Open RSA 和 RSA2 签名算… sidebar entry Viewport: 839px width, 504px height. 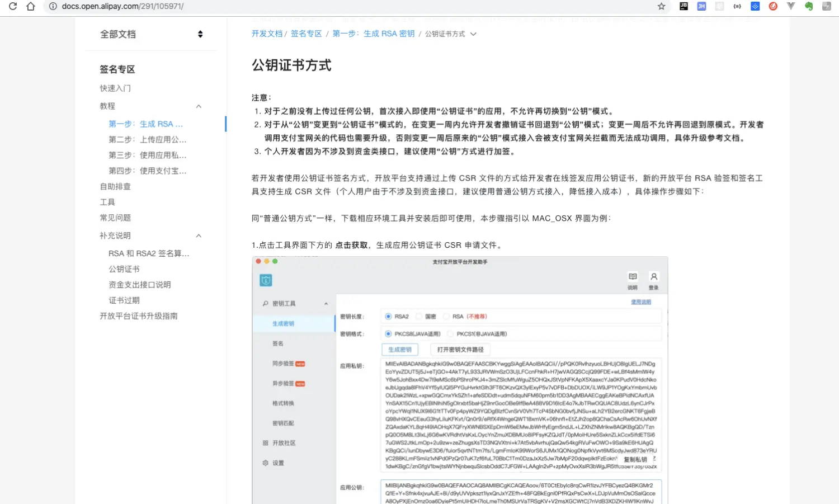(149, 253)
